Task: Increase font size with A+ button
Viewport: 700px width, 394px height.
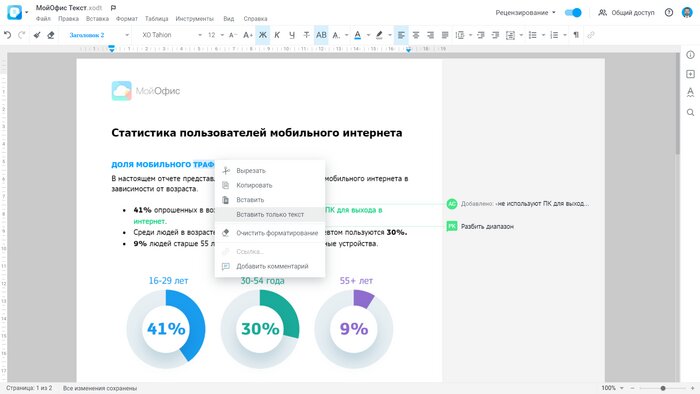Action: (248, 35)
